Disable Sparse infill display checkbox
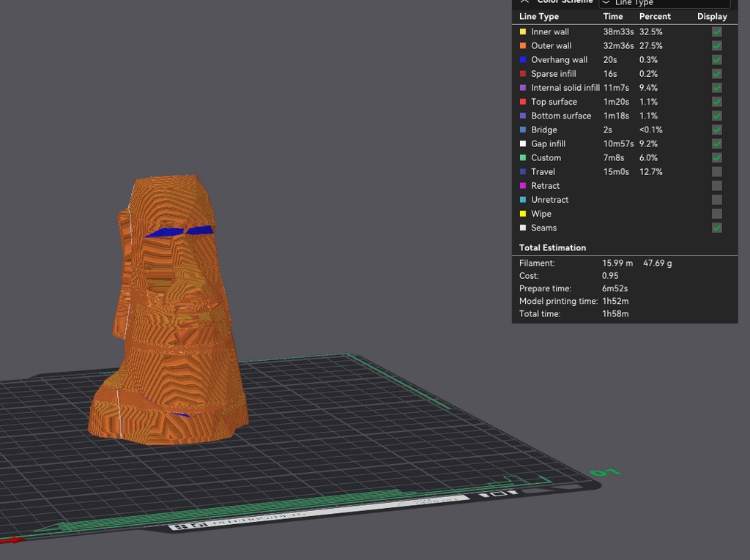 (x=716, y=74)
